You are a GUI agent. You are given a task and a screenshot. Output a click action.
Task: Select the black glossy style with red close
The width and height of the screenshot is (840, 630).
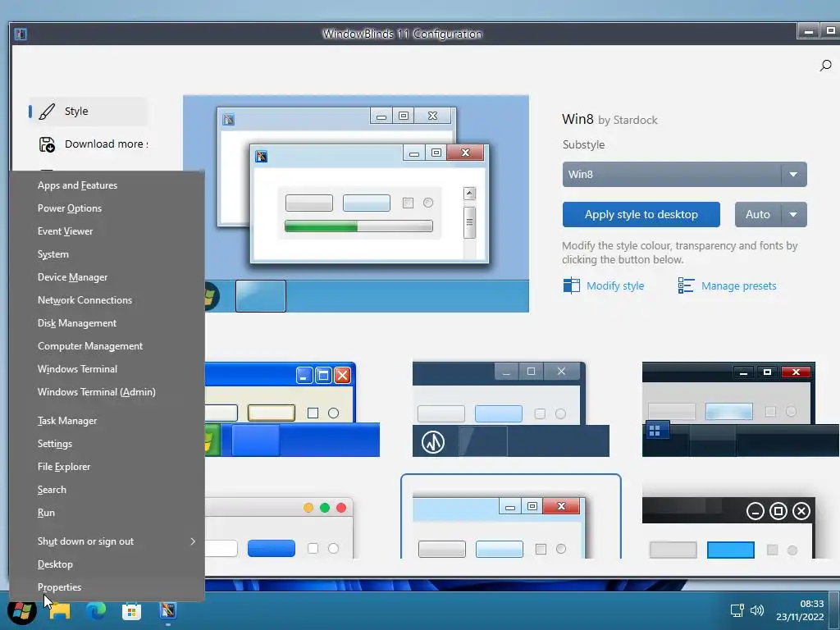click(x=741, y=409)
